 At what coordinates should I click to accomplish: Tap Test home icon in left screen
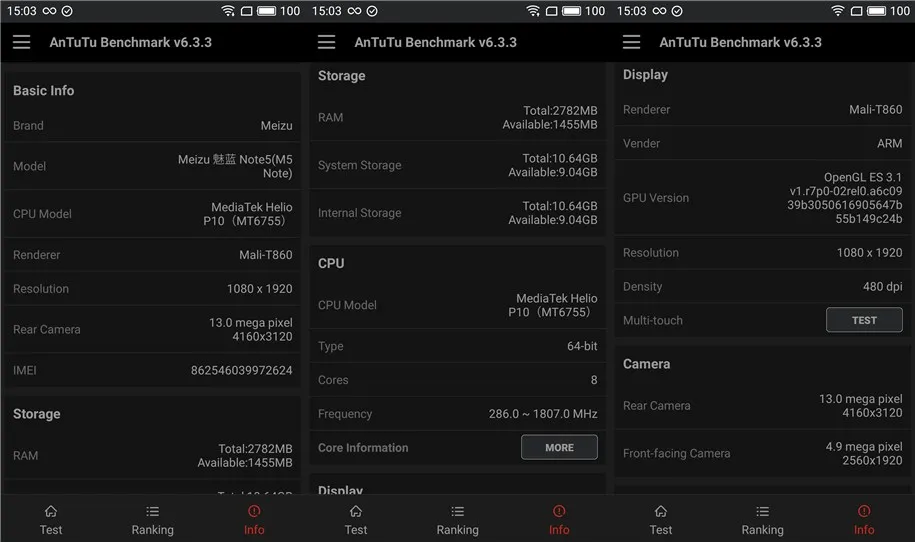51,512
